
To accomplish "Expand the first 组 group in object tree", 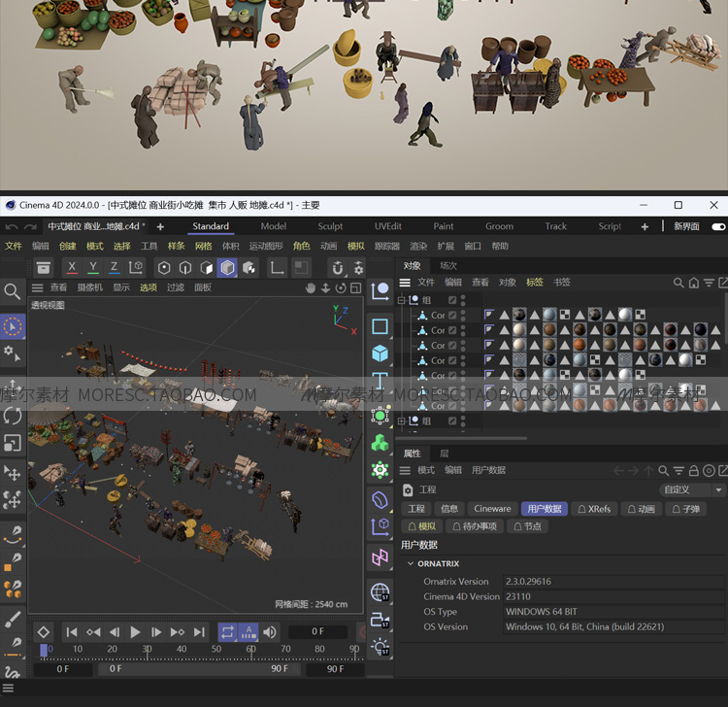I will point(403,301).
